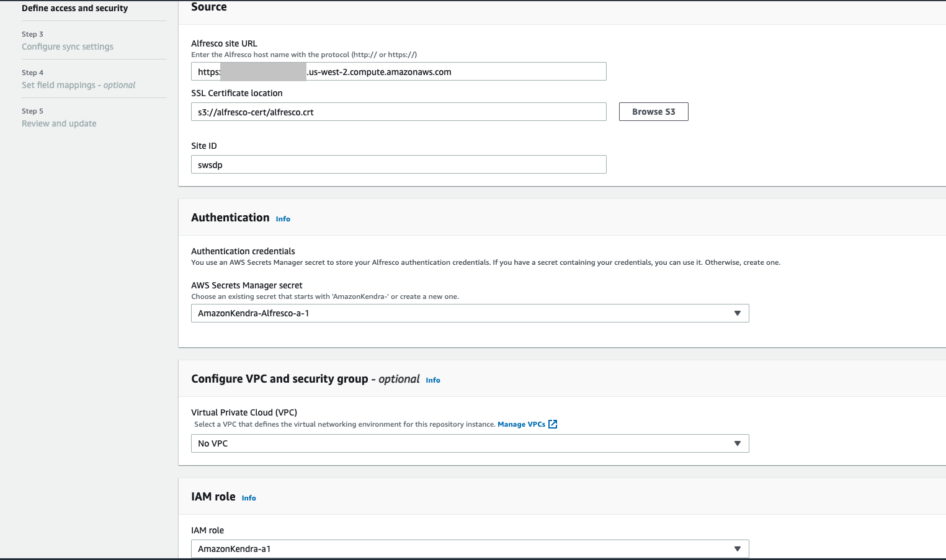Click the AmazonKendra-Alfresco-a-1 secret value
This screenshot has width=946, height=560.
253,313
